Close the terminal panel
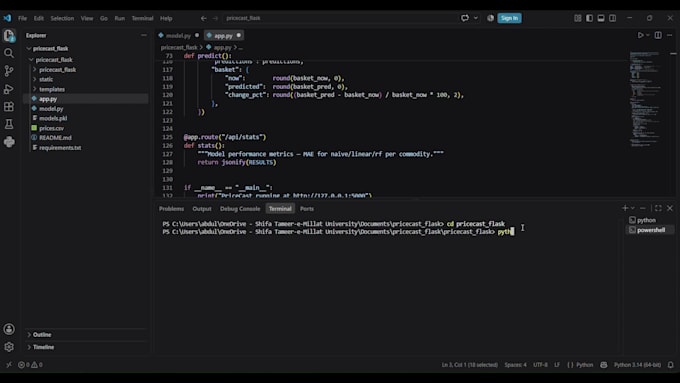The width and height of the screenshot is (680, 383). 670,208
